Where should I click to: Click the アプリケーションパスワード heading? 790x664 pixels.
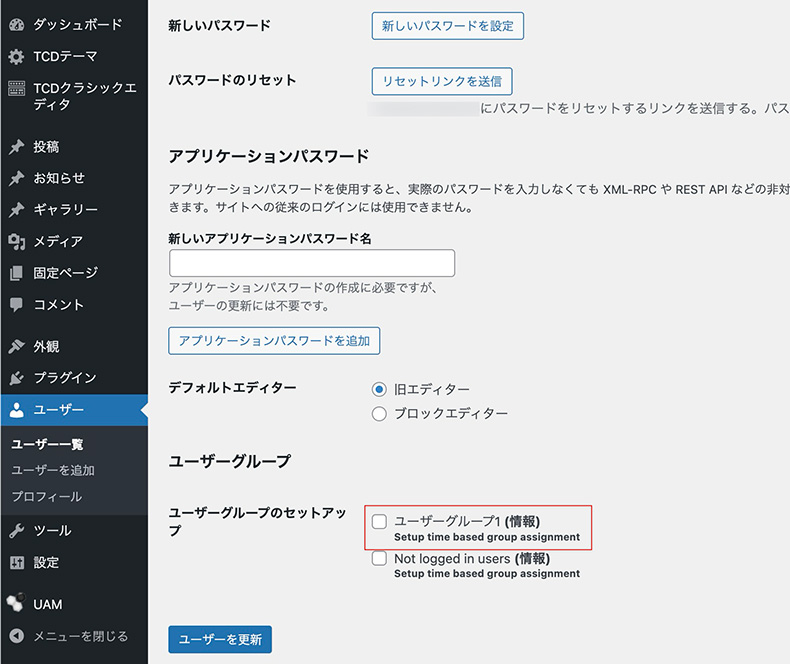(x=269, y=156)
